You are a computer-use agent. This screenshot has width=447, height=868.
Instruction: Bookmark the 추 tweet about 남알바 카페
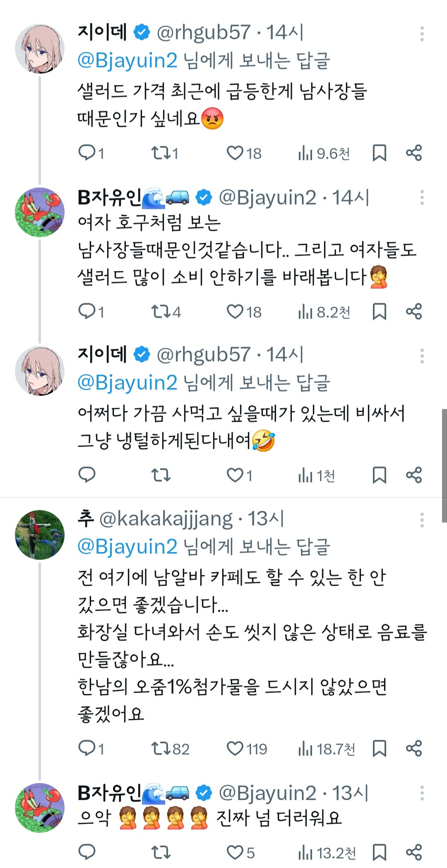379,749
